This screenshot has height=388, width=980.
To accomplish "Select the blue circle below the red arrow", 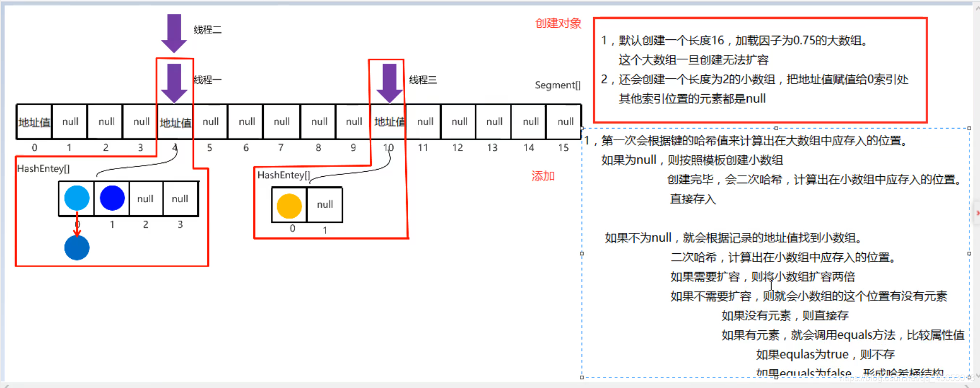I will pos(76,248).
